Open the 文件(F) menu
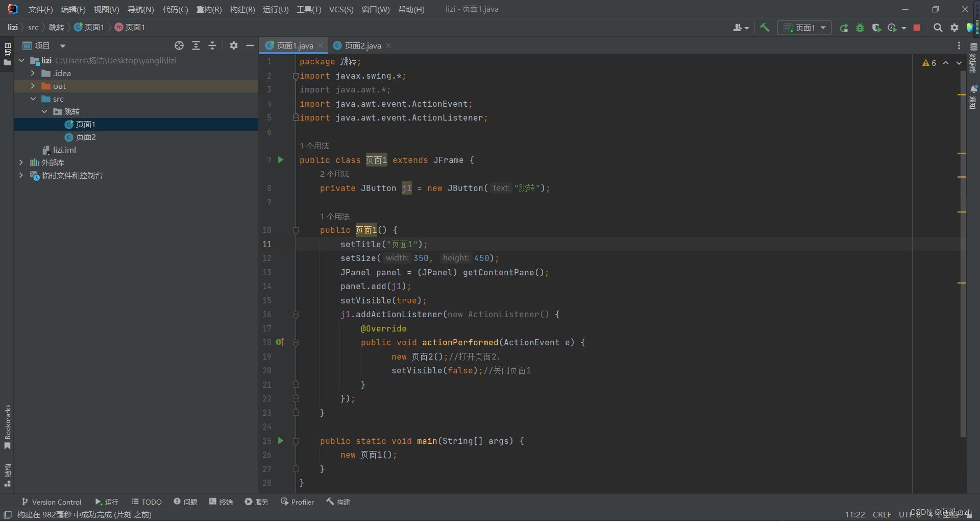 tap(40, 10)
